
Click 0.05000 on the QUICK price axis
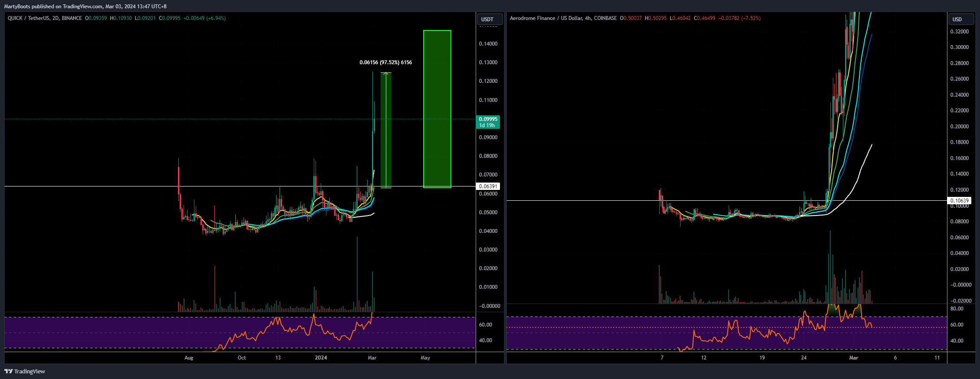(488, 212)
